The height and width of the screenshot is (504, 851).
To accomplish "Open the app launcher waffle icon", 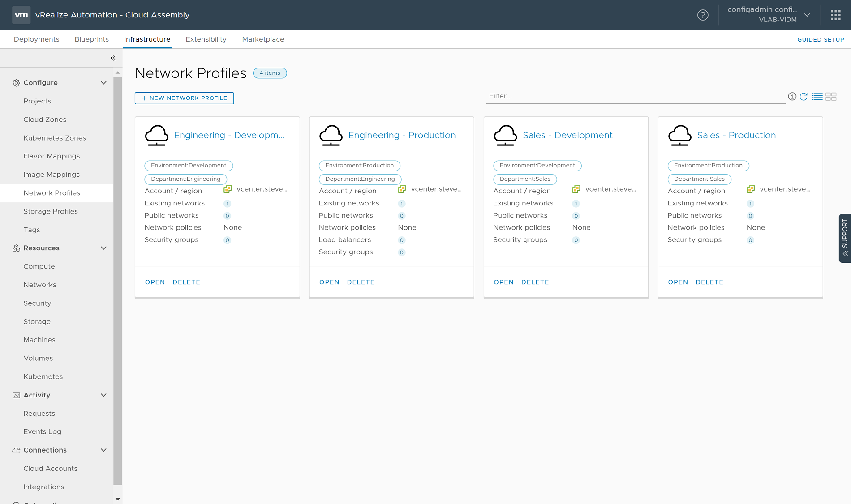I will [x=836, y=15].
